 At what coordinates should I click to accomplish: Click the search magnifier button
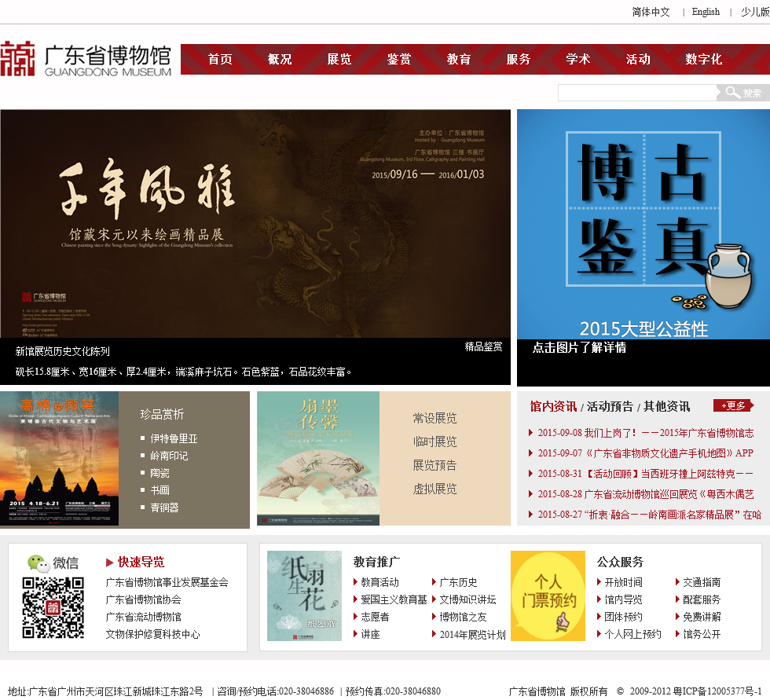coord(743,92)
